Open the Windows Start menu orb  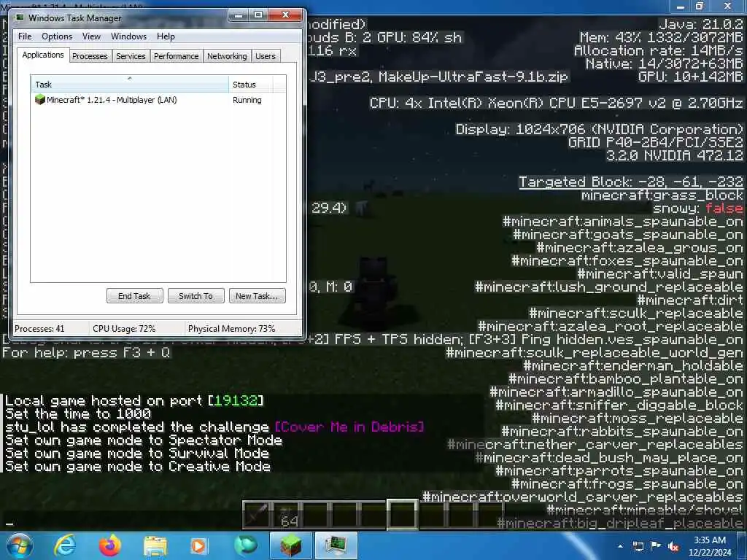click(x=19, y=545)
